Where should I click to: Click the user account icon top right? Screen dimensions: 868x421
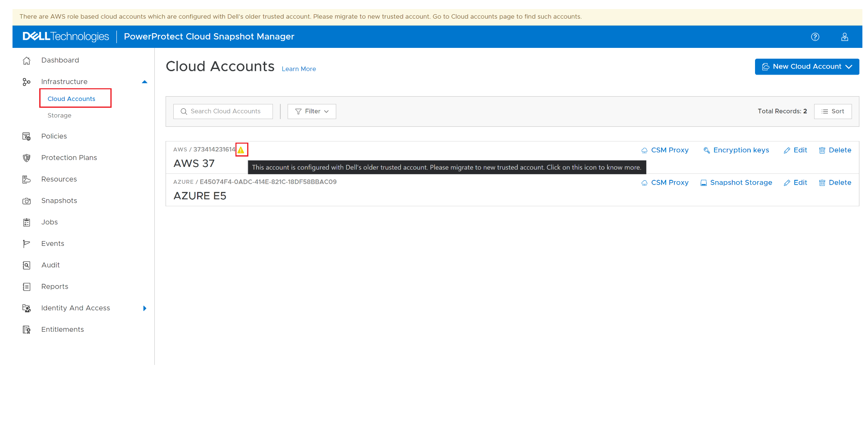(844, 37)
